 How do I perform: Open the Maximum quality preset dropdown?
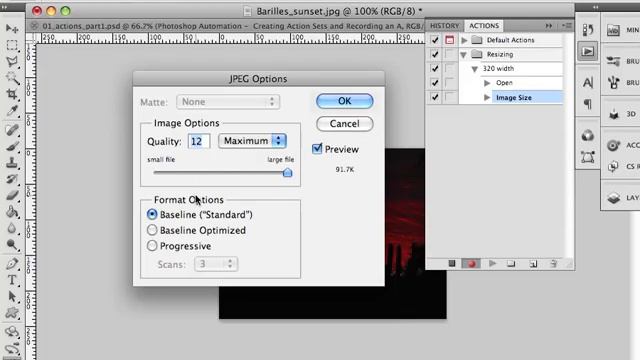tap(252, 141)
